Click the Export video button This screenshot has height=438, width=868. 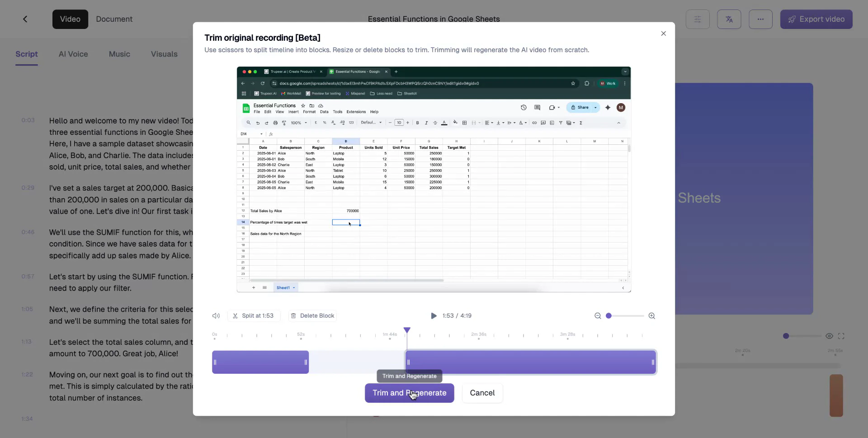coord(816,19)
